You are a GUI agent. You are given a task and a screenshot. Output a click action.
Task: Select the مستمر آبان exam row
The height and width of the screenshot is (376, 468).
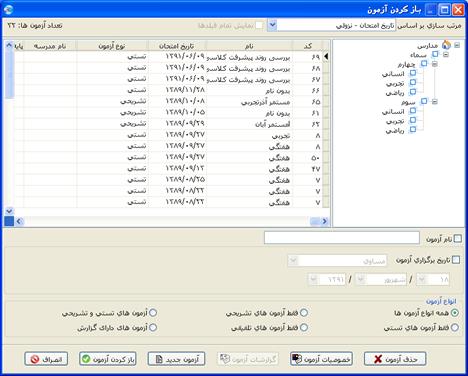tap(169, 124)
